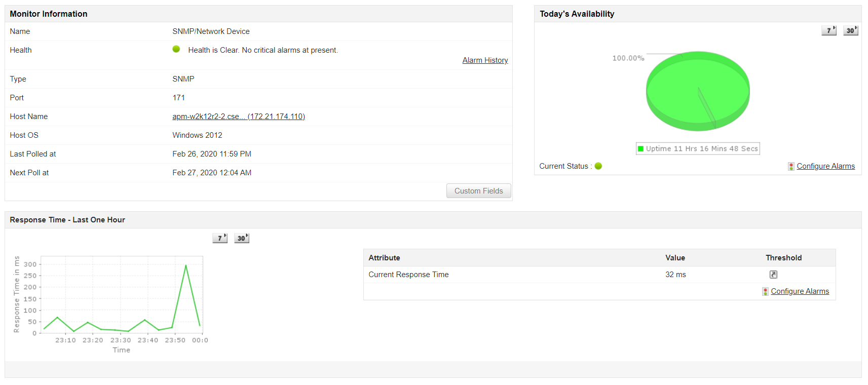Screen dimensions: 868x385
Task: Open the 30-day availability report icon
Action: click(850, 30)
